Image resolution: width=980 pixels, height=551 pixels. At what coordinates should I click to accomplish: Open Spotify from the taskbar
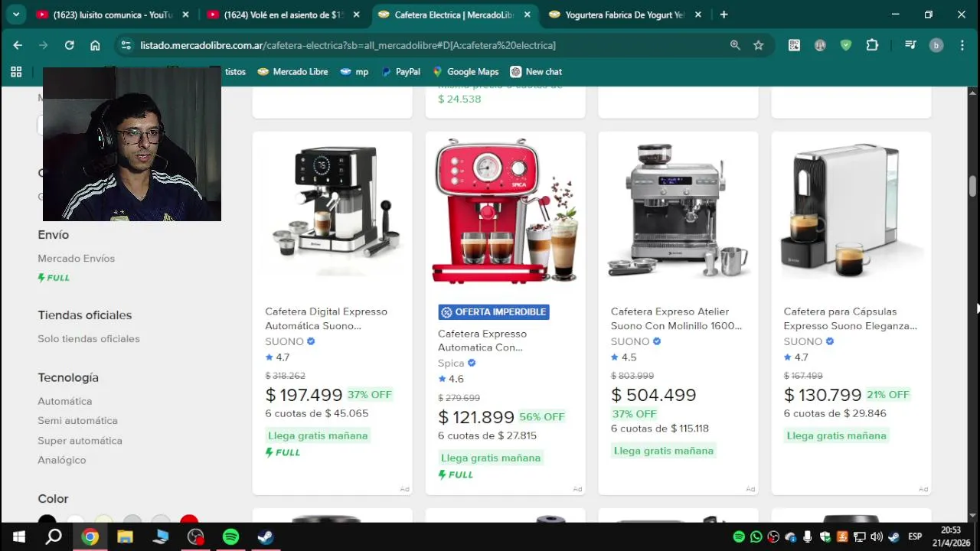230,536
